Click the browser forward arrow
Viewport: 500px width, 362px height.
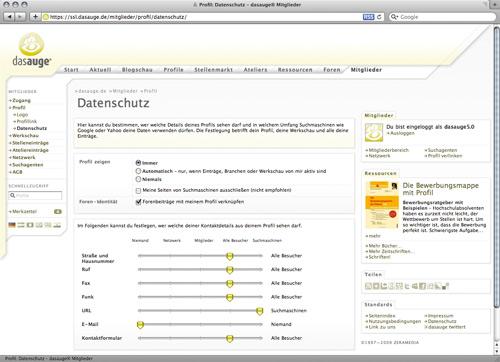[20, 17]
